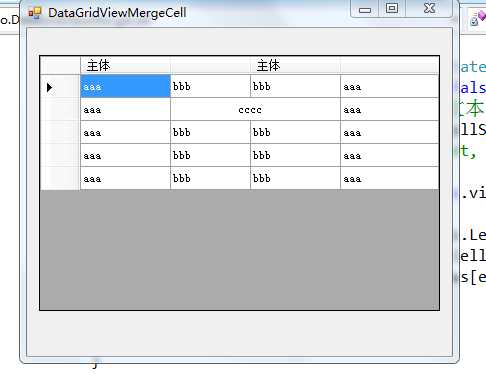Select first-row bbb cell in third column
The height and width of the screenshot is (374, 486).
pyautogui.click(x=295, y=86)
